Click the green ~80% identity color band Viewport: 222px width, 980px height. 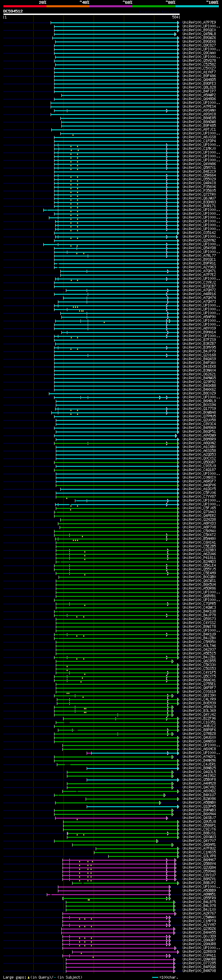click(154, 6)
